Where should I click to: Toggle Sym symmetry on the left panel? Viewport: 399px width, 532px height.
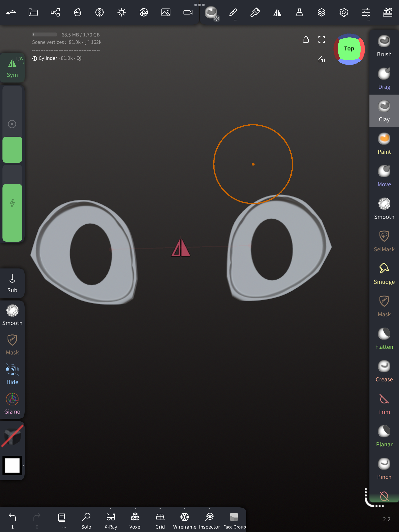pos(12,68)
